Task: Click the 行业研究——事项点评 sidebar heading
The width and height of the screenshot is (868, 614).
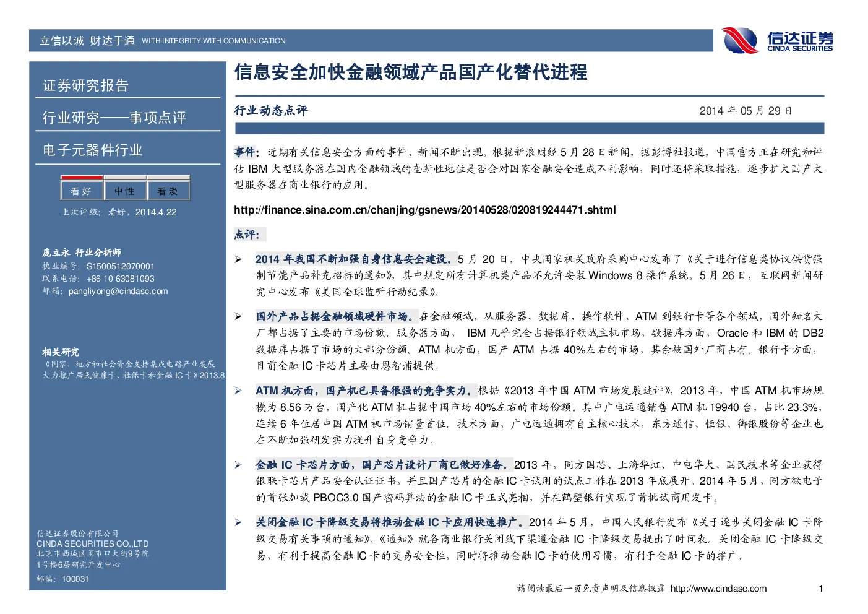Action: (114, 118)
